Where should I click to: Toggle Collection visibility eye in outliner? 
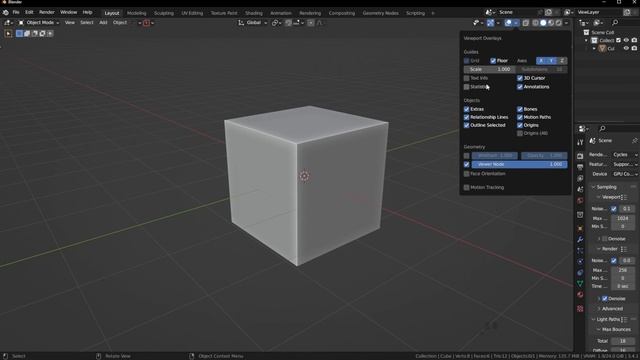(x=626, y=40)
